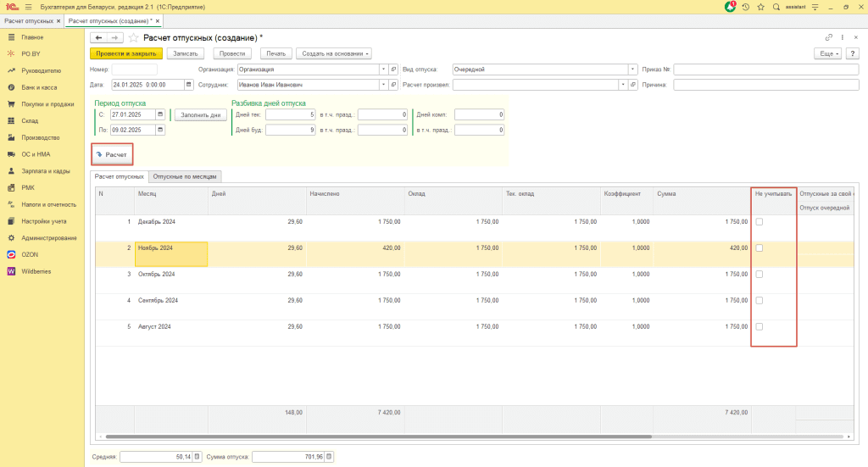The image size is (868, 467).
Task: Select the Отпускные по месяцам tab
Action: click(x=185, y=176)
